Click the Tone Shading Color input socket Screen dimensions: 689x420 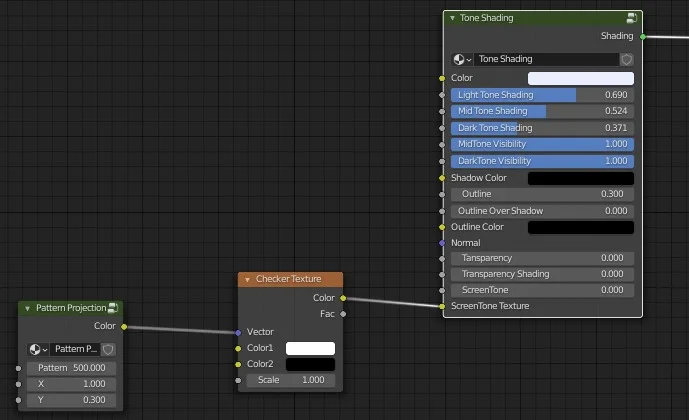[x=442, y=78]
